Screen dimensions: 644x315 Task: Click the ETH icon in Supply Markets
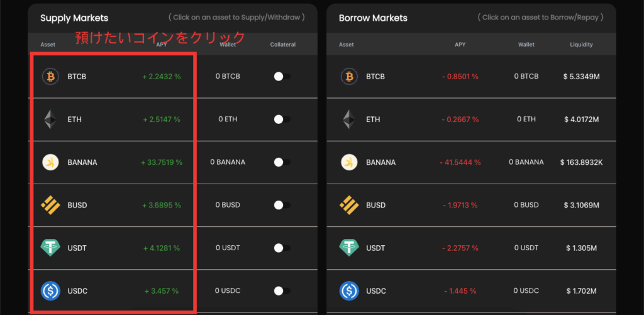[x=50, y=119]
